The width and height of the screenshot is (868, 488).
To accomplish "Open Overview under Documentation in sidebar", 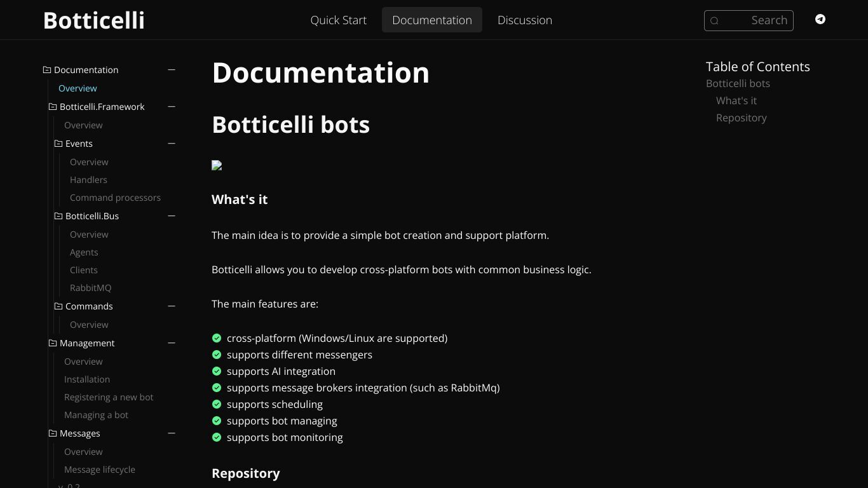I will tap(78, 88).
